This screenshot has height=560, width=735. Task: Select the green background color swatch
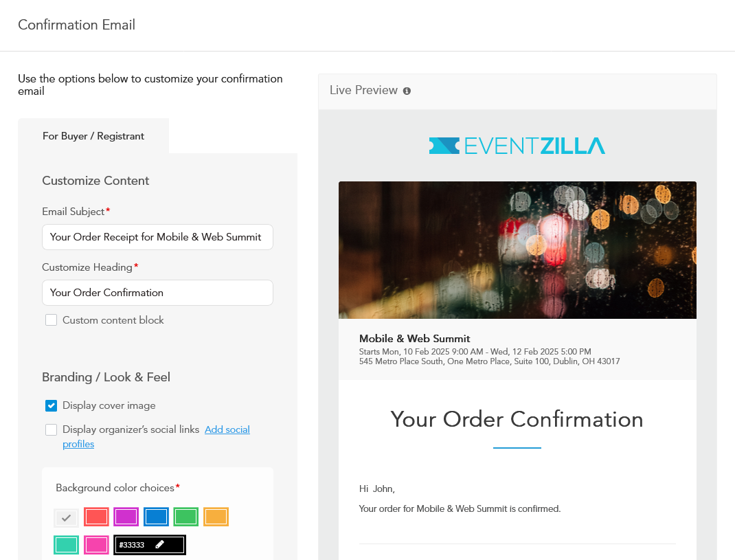tap(185, 517)
